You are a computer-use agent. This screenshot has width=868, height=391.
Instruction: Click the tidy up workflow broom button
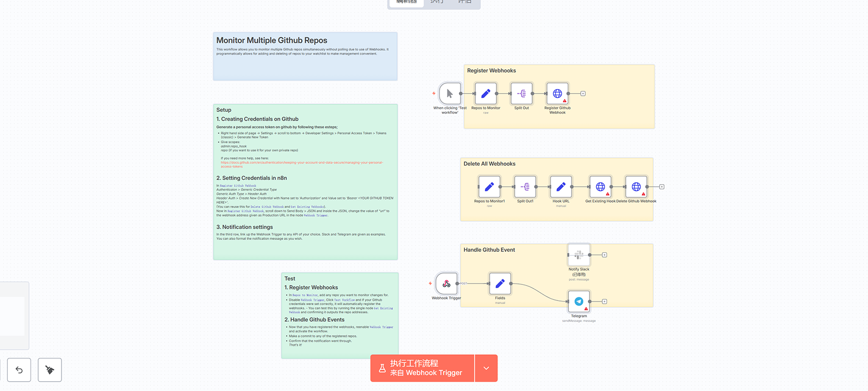tap(50, 370)
